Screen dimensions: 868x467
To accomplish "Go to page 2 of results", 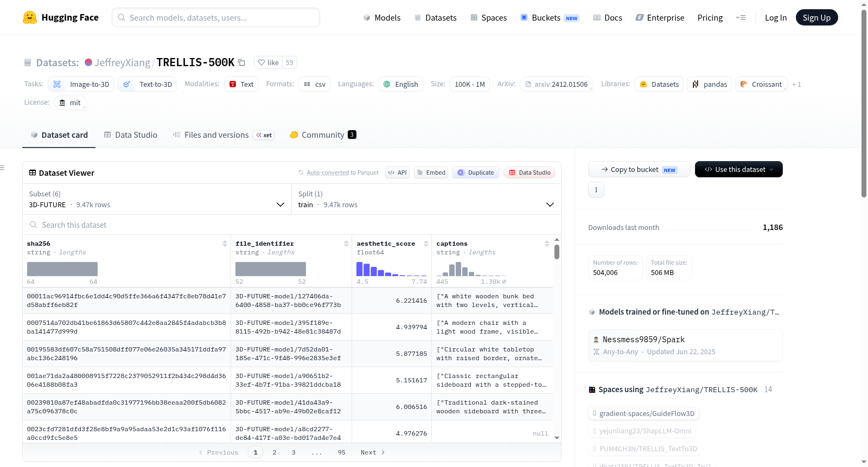I will tap(275, 452).
